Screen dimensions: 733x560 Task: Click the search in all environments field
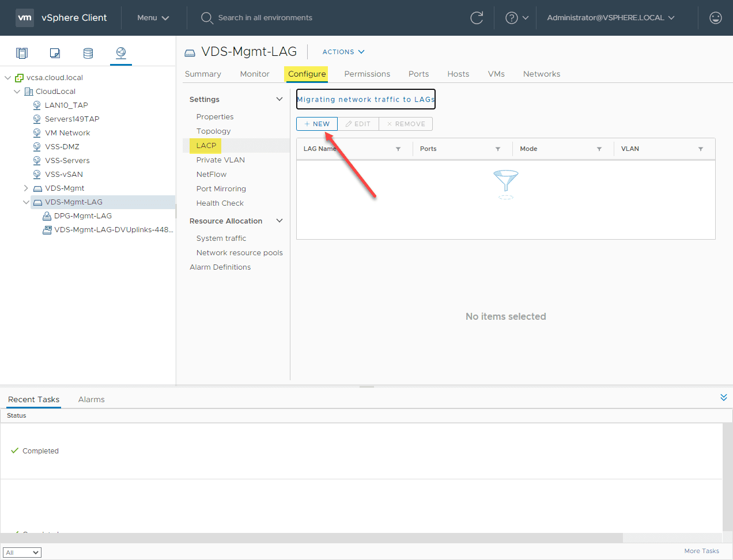(265, 18)
